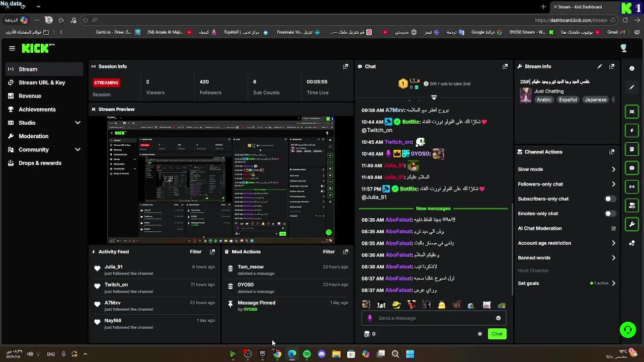Viewport: 644px width, 362px height.
Task: Open Mod Actions Filter
Action: pyautogui.click(x=329, y=252)
